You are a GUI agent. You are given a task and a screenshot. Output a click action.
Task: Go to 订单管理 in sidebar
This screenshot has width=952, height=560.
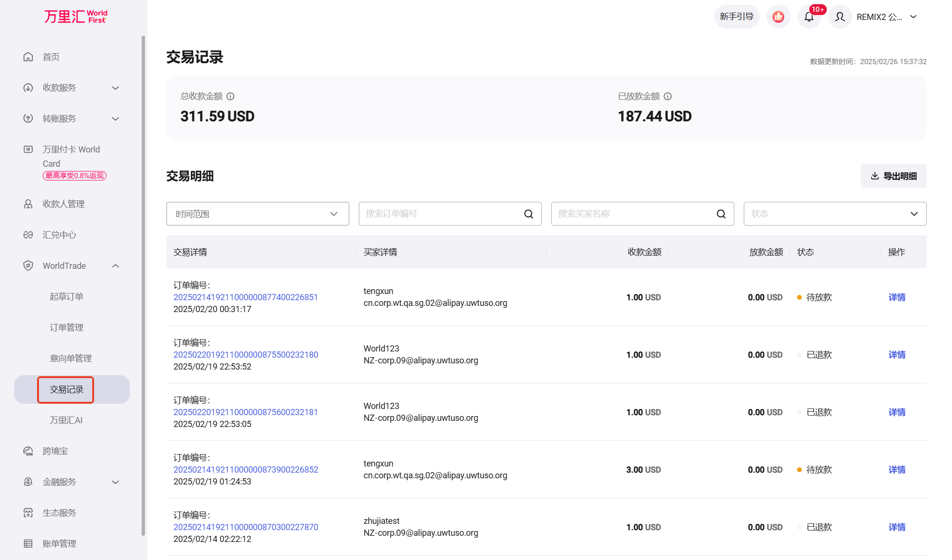click(x=67, y=328)
